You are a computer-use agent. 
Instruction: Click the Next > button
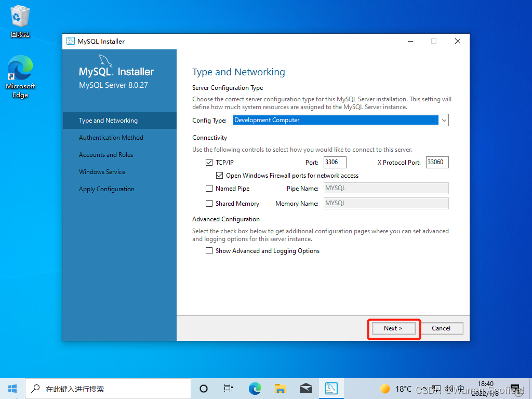[394, 328]
